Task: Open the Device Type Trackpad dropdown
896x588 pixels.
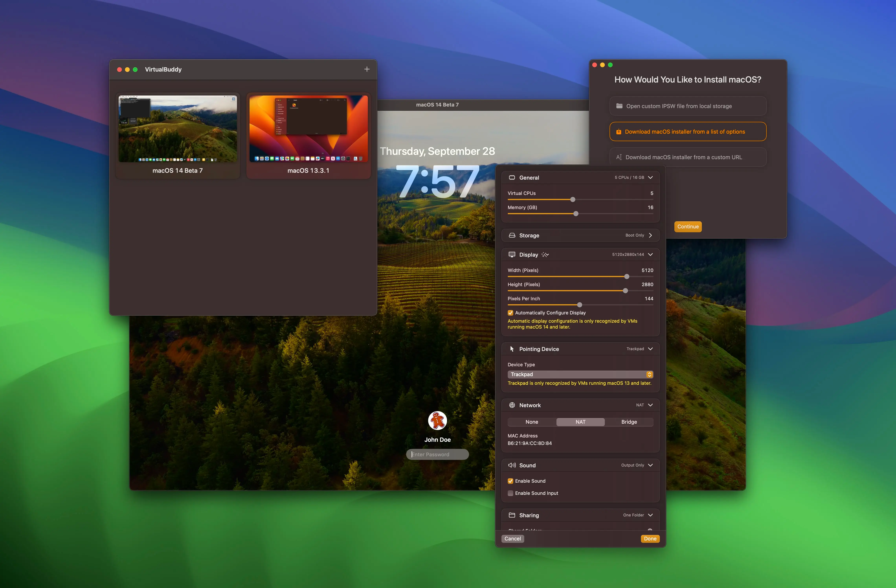Action: (649, 374)
